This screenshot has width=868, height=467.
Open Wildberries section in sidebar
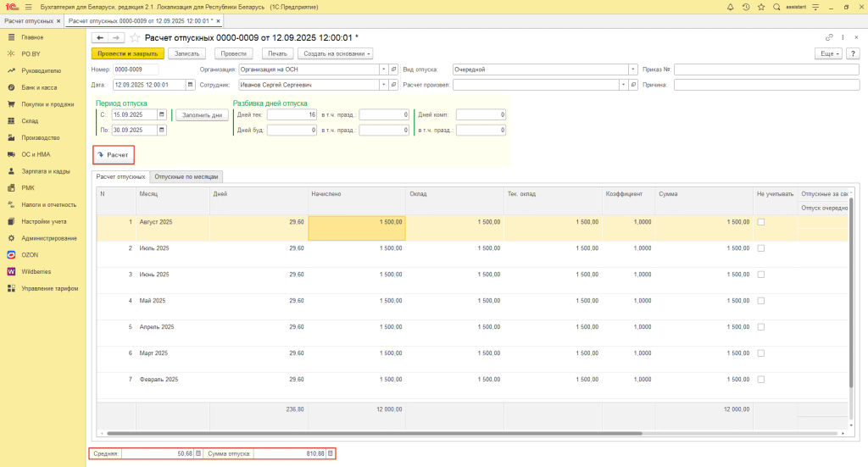36,271
